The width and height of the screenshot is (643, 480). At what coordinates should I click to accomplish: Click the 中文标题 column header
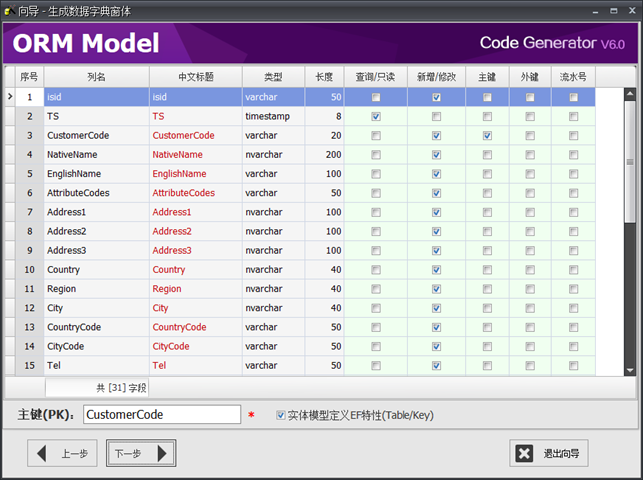(195, 77)
